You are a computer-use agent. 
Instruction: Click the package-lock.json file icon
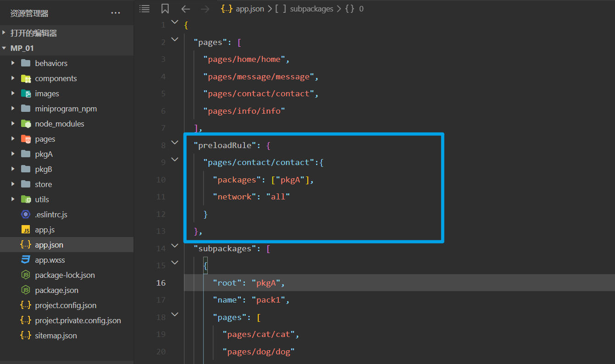click(x=26, y=275)
